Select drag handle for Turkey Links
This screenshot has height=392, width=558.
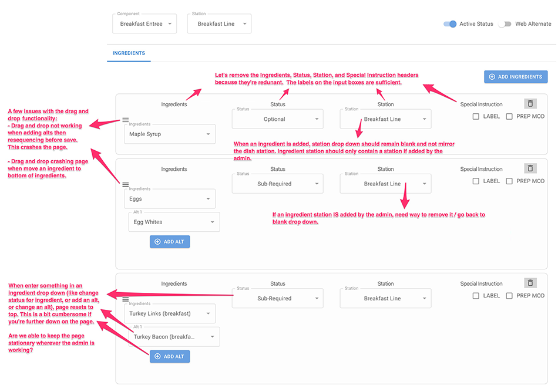click(x=126, y=299)
